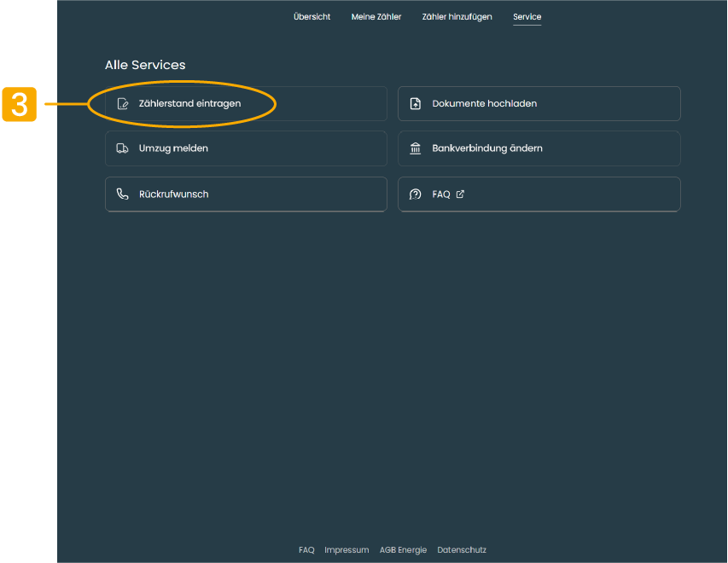This screenshot has height=563, width=728.
Task: View AGB Energie footer link
Action: (403, 550)
